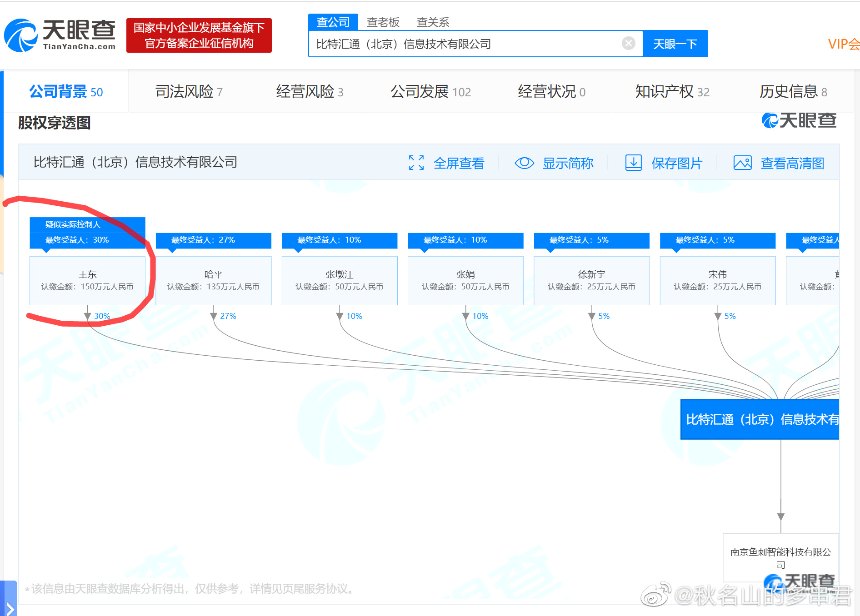Open the 司法风险 tab
The image size is (860, 616).
click(x=189, y=92)
